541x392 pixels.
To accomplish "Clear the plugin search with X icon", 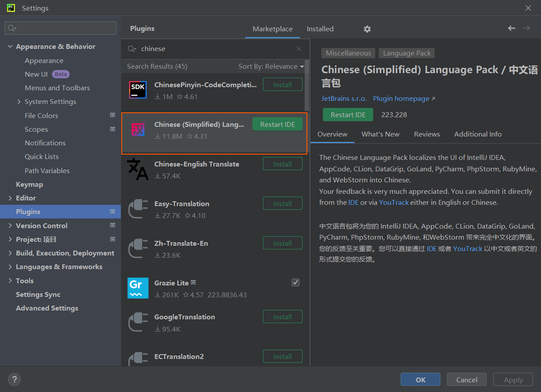I will pos(299,49).
